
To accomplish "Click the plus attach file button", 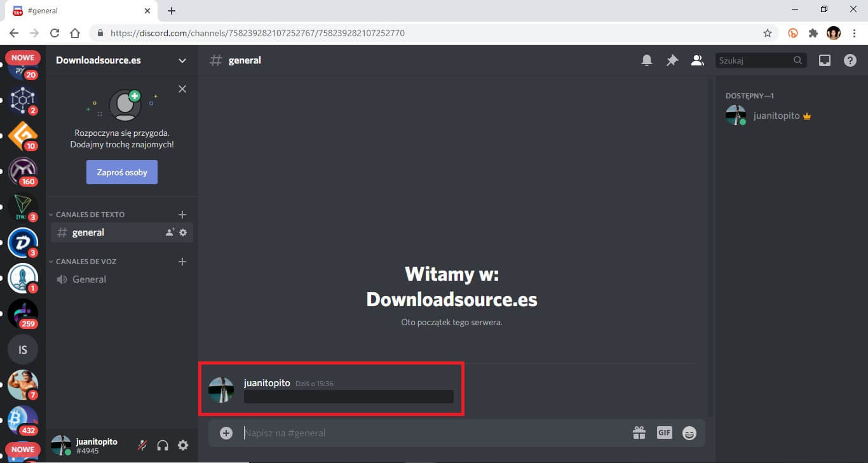I will [x=226, y=433].
